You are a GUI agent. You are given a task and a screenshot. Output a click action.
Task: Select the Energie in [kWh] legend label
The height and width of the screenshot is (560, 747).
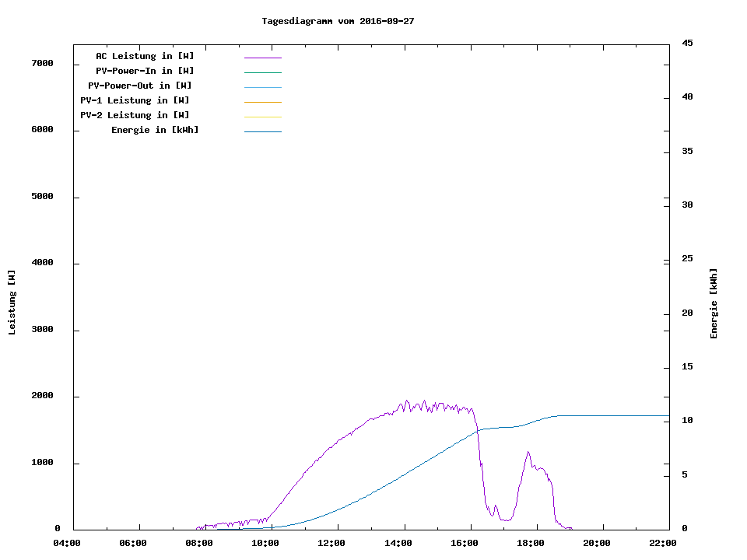(x=155, y=130)
